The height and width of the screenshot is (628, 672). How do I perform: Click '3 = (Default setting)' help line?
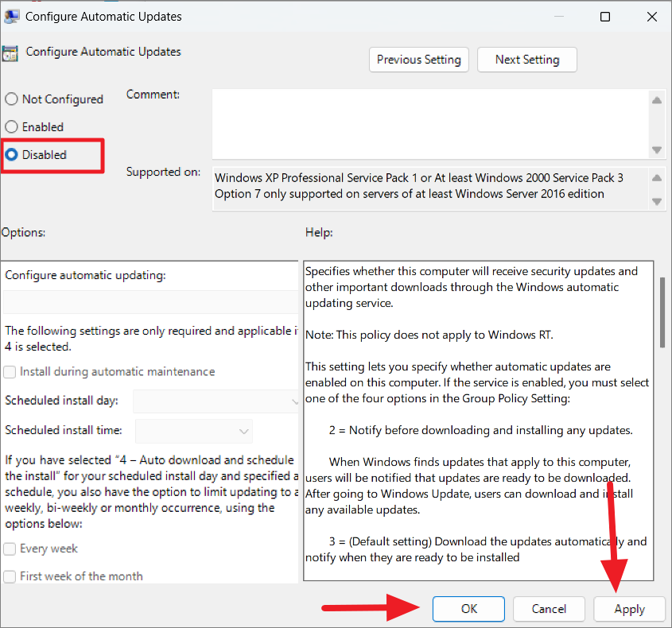click(487, 541)
